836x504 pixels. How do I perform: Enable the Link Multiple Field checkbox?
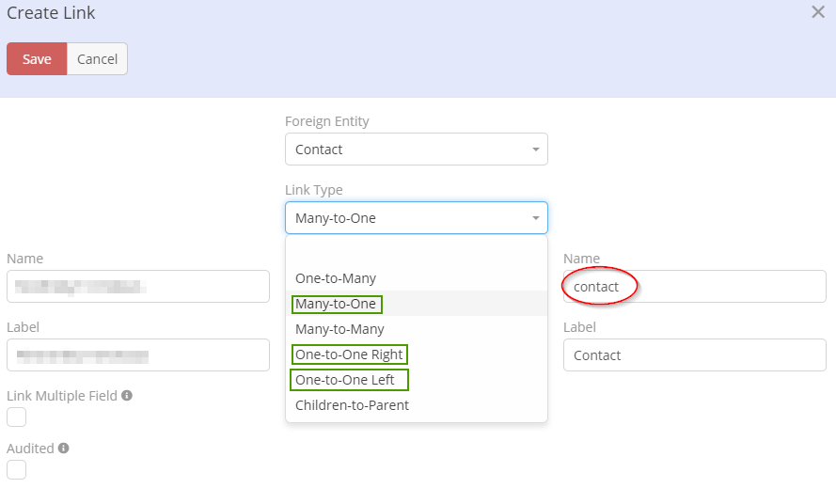click(17, 417)
